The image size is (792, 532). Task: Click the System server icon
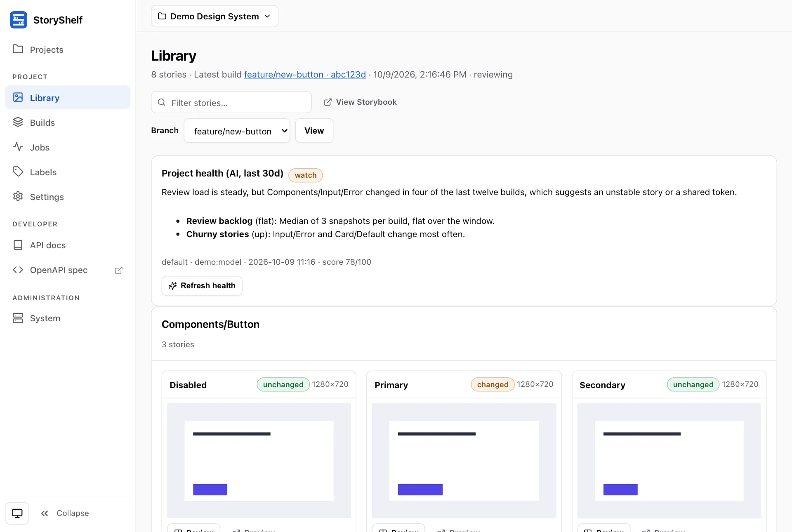(18, 318)
